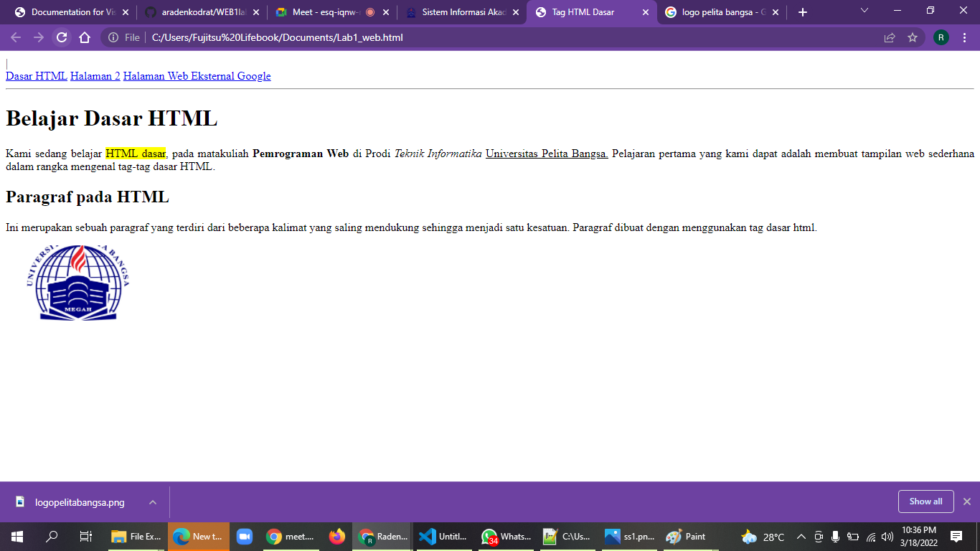The height and width of the screenshot is (551, 980).
Task: Open the Halaman 2 link
Action: tap(95, 76)
